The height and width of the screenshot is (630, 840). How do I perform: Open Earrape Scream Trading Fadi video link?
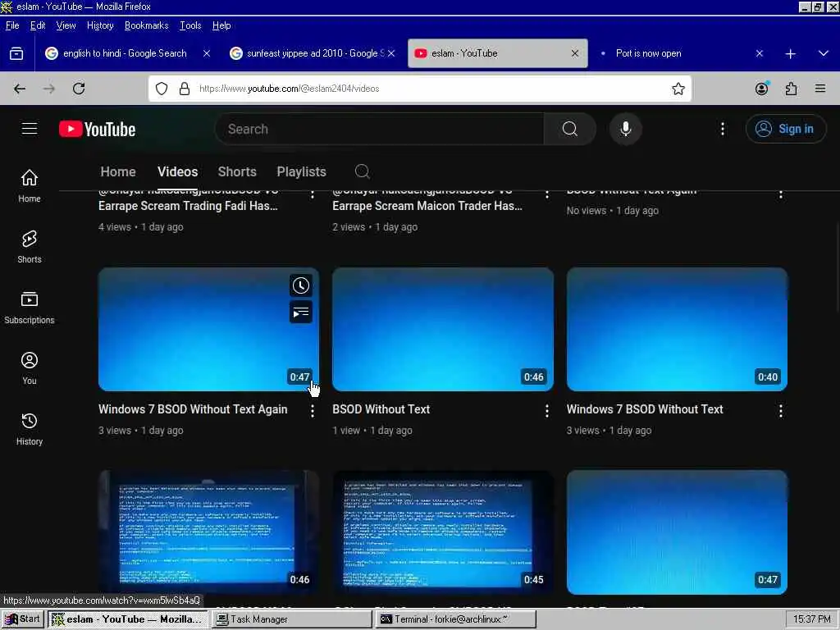(x=188, y=206)
